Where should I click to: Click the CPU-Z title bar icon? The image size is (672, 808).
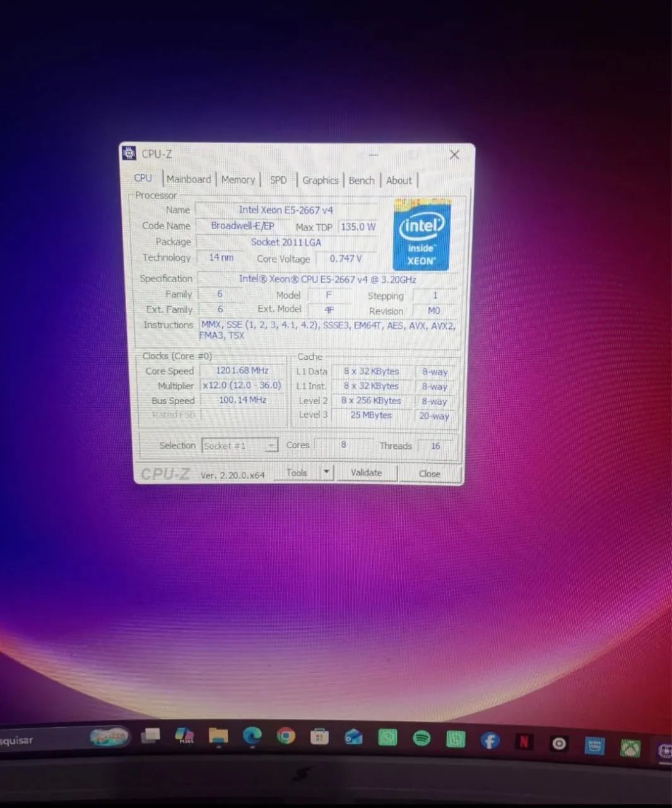tap(129, 153)
